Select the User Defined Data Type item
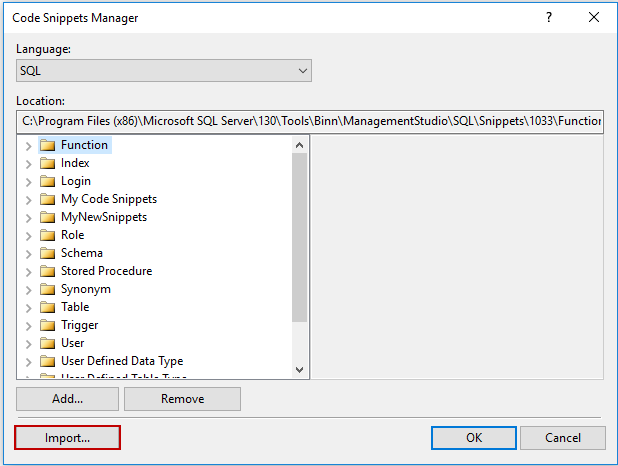 pyautogui.click(x=121, y=361)
